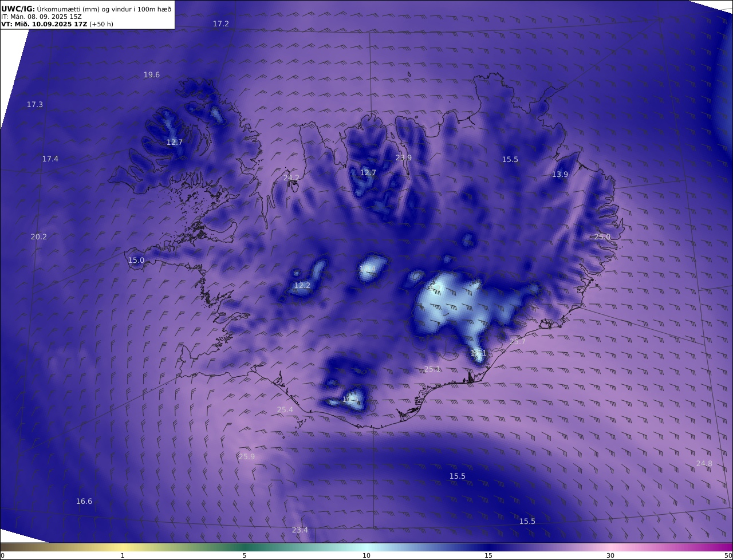Click the 17.2 value label

pos(220,23)
